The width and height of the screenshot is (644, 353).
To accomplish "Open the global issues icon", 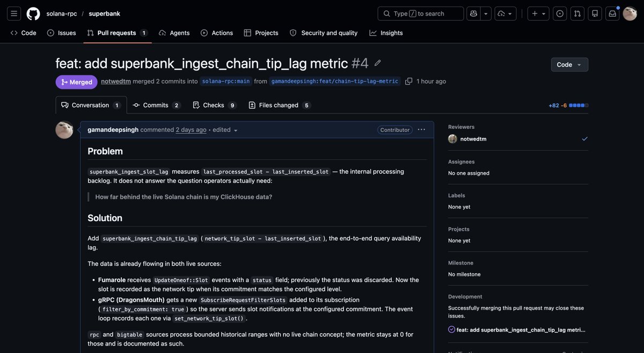I will point(560,13).
